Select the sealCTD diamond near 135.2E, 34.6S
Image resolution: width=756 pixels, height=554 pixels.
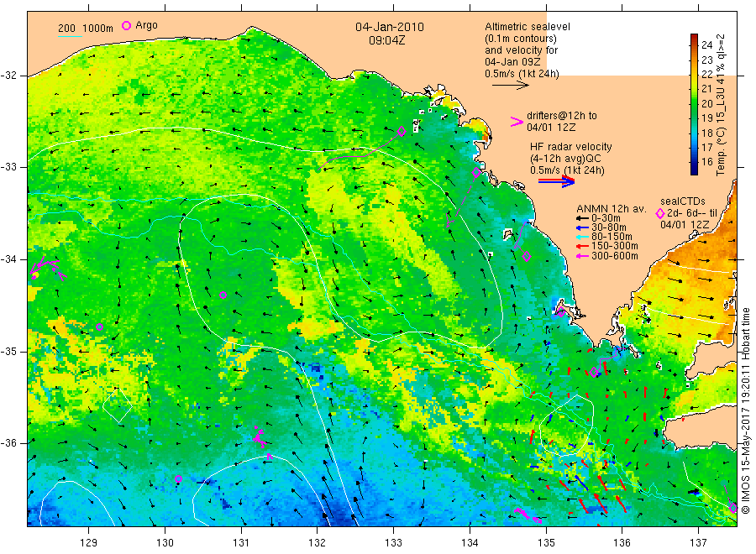(x=561, y=312)
